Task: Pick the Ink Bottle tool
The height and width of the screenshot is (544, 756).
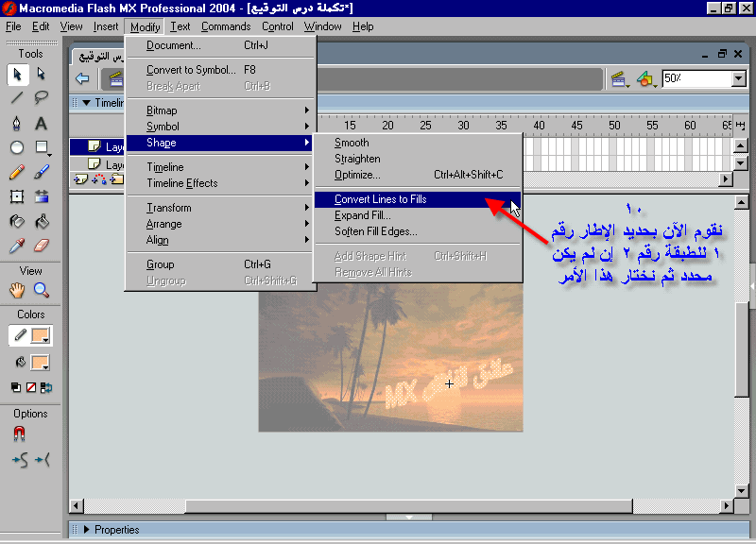Action: [17, 221]
